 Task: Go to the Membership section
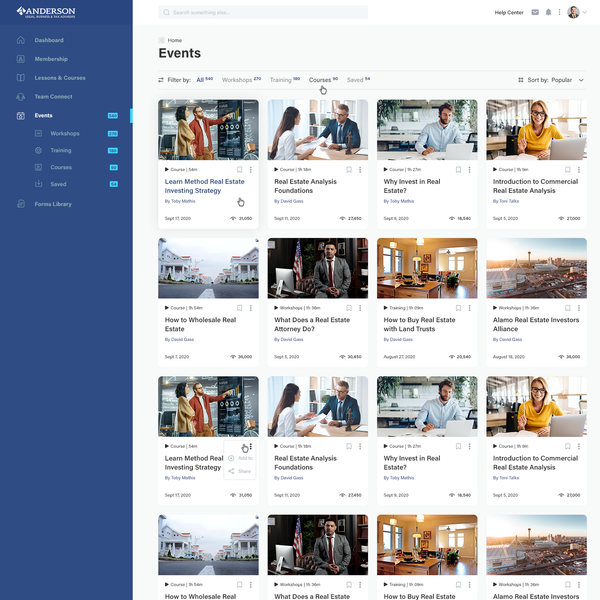pyautogui.click(x=51, y=59)
